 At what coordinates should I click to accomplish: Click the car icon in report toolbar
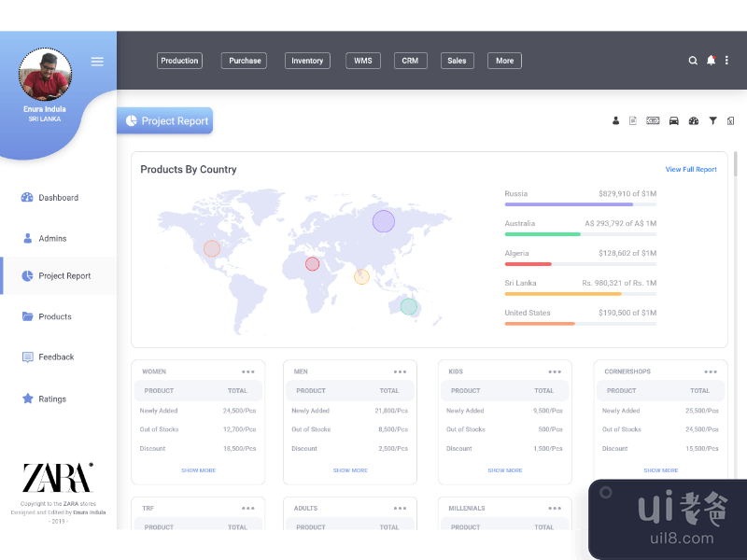[674, 120]
